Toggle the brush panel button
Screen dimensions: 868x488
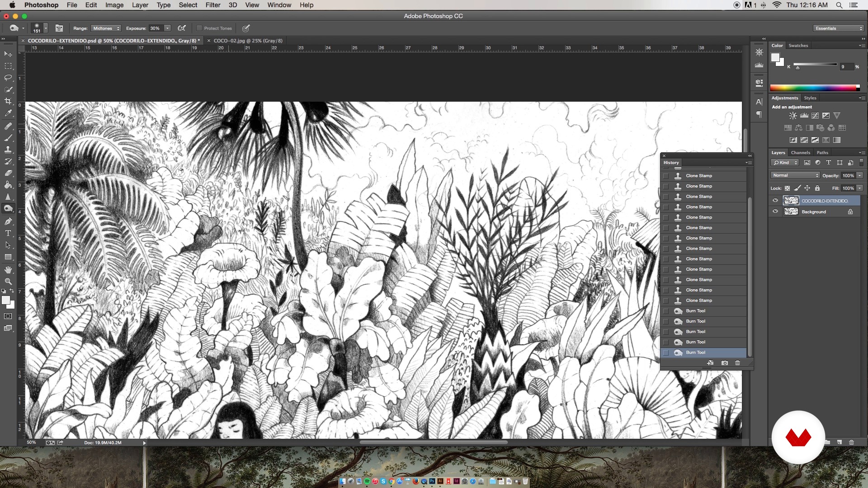[x=59, y=28]
